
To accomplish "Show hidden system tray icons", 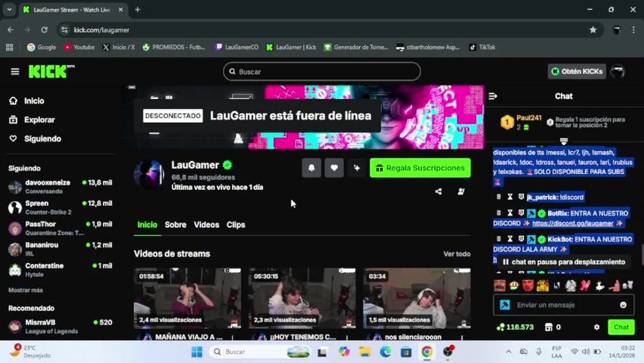I will pos(508,351).
